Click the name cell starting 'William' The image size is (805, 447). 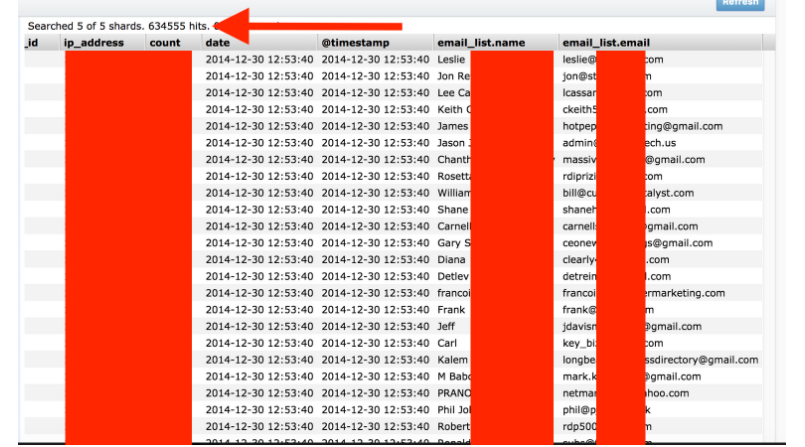point(453,193)
